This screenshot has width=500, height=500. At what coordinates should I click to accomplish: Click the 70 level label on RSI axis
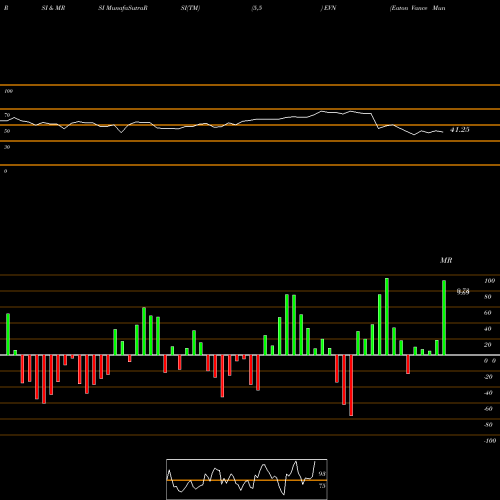(x=7, y=115)
